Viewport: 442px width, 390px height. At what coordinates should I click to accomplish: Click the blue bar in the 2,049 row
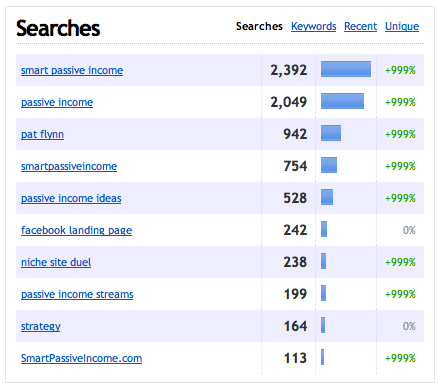[x=342, y=101]
